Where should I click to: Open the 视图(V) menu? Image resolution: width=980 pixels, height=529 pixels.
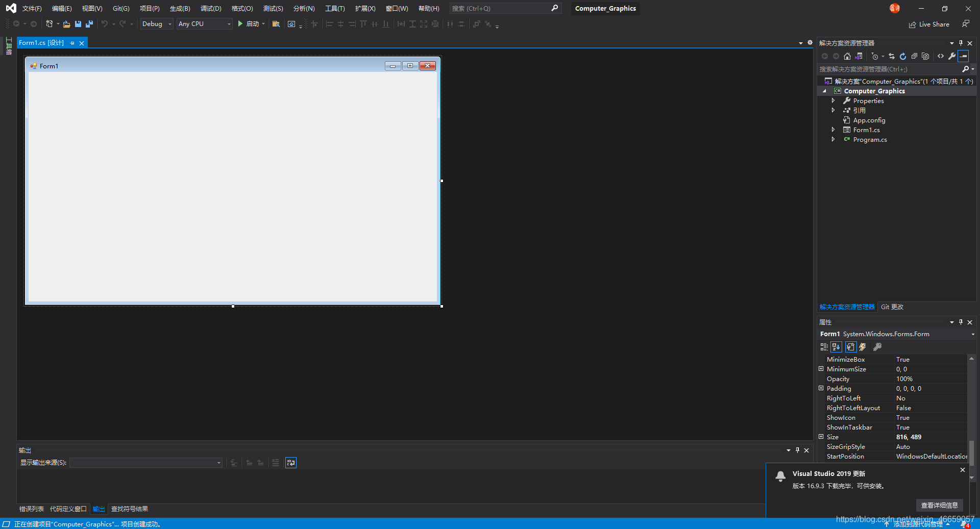(92, 8)
